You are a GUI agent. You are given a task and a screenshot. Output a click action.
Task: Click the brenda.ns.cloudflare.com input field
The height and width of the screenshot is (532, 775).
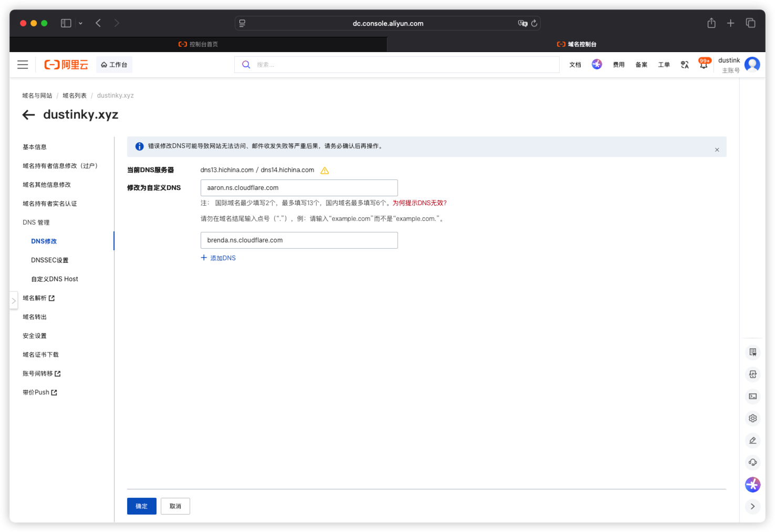pyautogui.click(x=299, y=240)
